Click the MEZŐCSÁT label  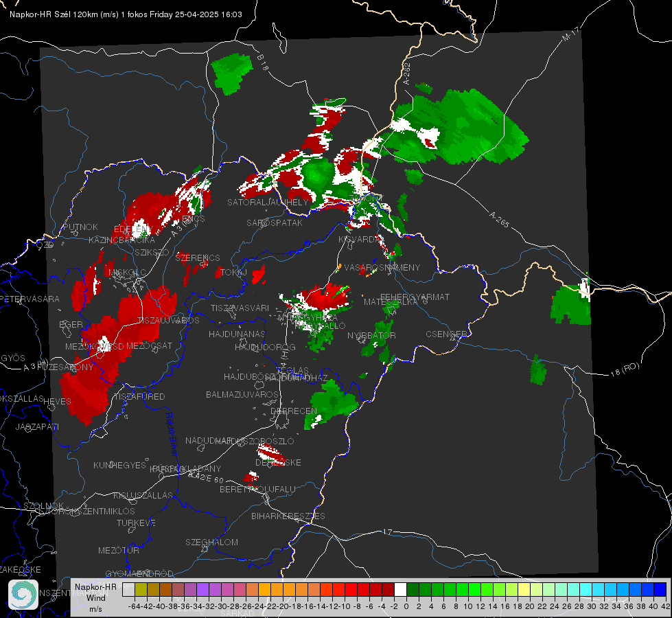pos(149,345)
